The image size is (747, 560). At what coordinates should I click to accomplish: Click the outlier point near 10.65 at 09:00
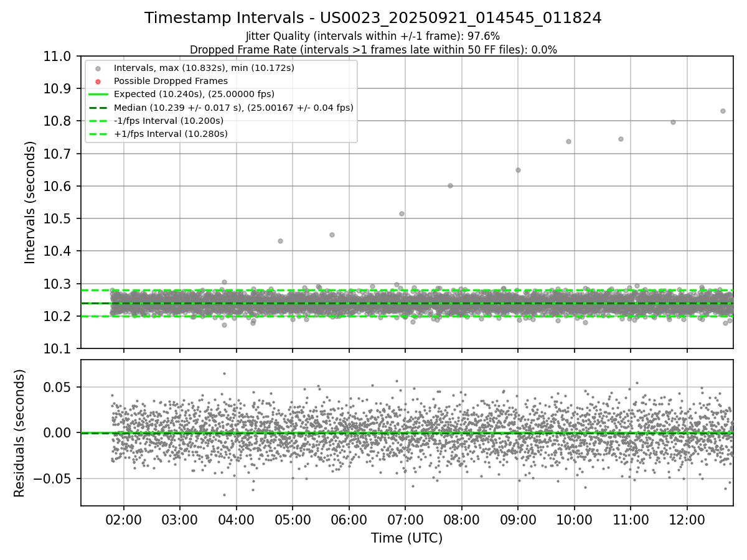[518, 170]
